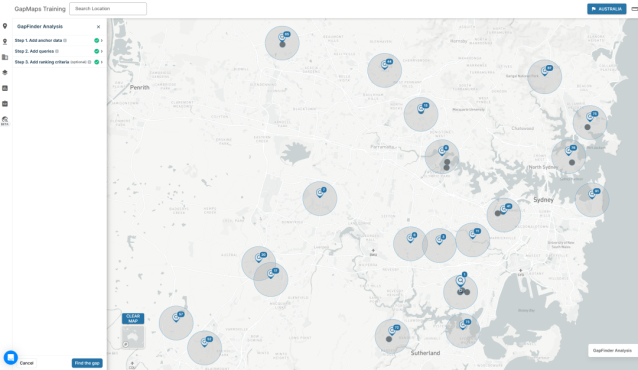Expand Step 3 ranking criteria arrow
Screen dimensions: 638x370
coord(102,62)
